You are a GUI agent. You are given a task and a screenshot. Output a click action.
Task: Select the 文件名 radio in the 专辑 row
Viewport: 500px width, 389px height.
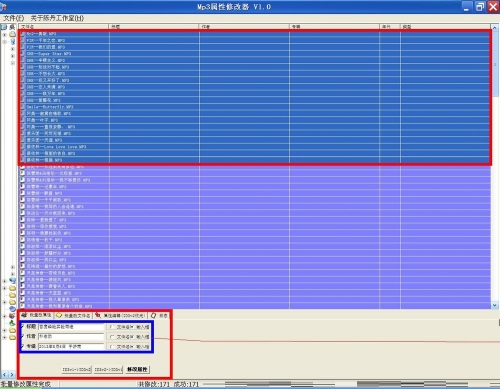tap(112, 347)
